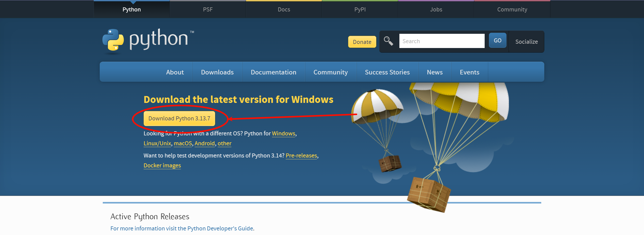This screenshot has width=644, height=235.
Task: Open the About navigation menu
Action: [175, 72]
